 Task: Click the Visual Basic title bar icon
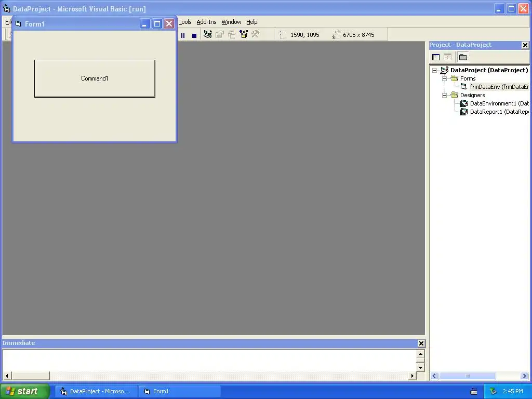pos(6,8)
